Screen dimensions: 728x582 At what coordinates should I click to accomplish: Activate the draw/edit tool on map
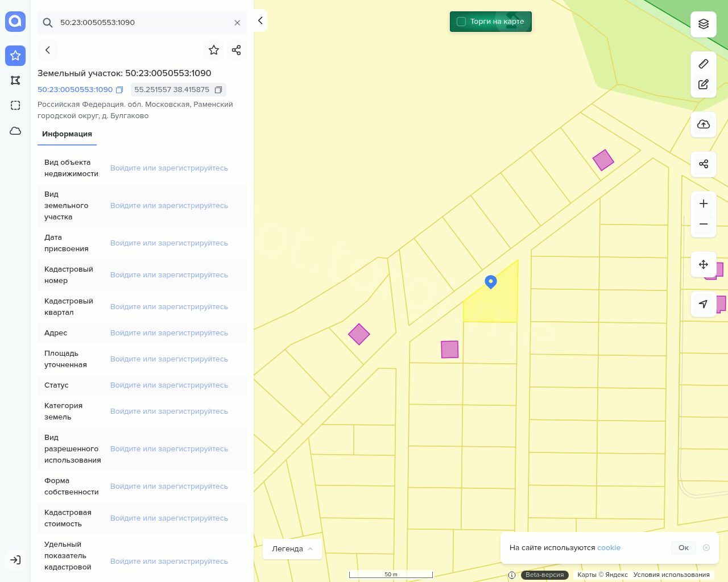pyautogui.click(x=704, y=85)
